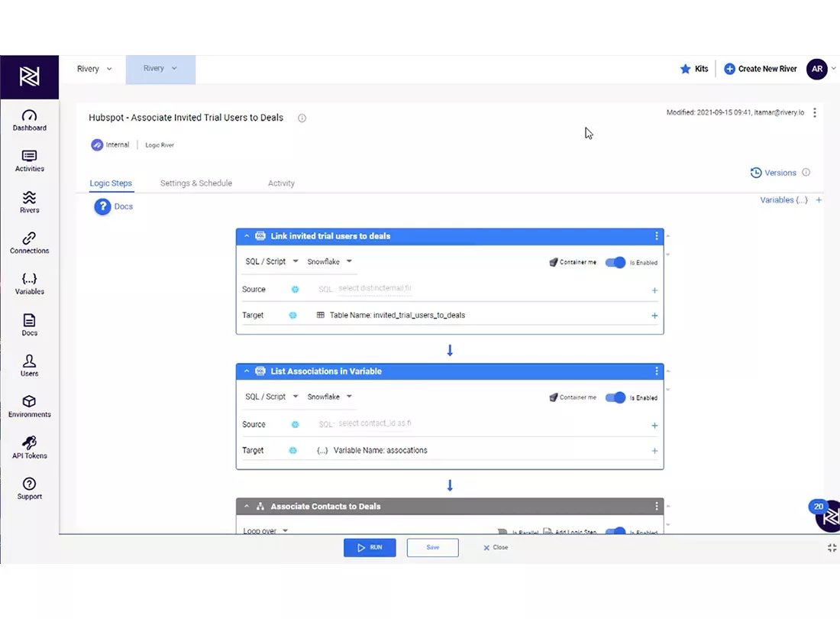
Task: Open the chat widget with 20 badge
Action: point(827,516)
